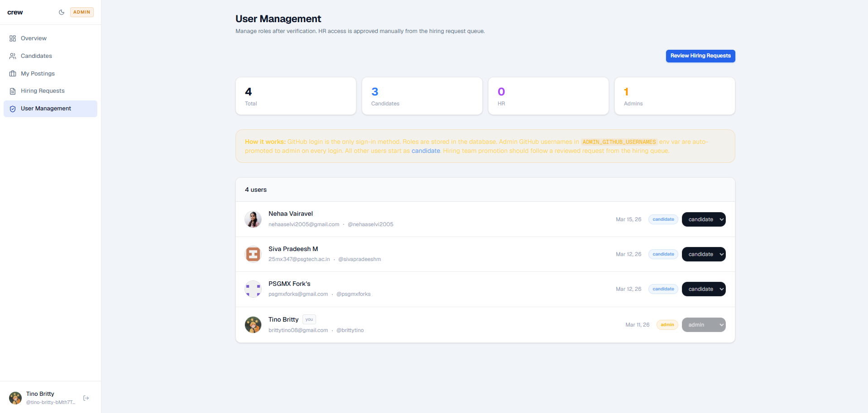The width and height of the screenshot is (868, 413).
Task: Click Siva Pradeesh M's avatar image
Action: point(253,254)
